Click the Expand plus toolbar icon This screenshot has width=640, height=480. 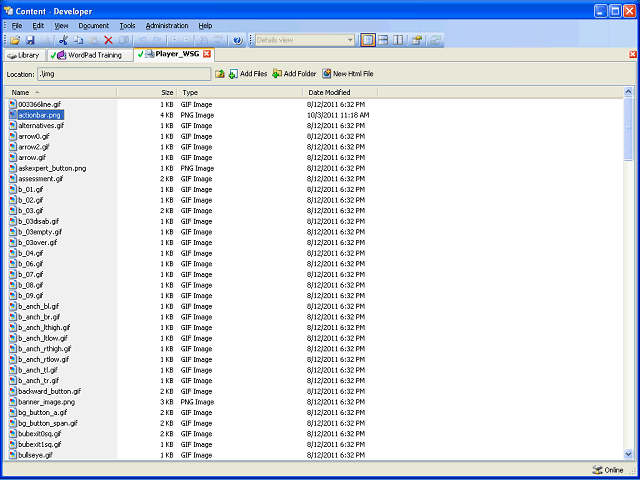[174, 40]
